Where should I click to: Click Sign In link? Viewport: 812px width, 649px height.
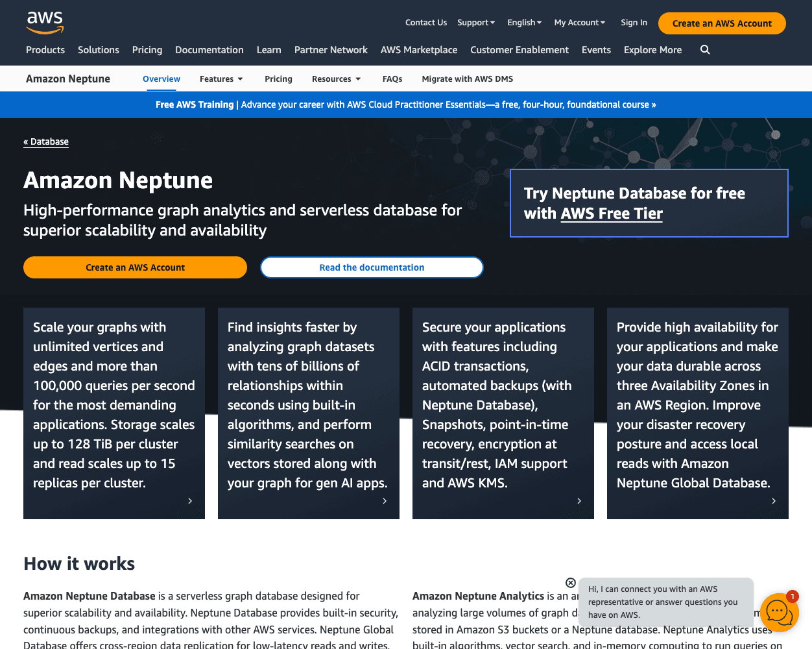(634, 23)
